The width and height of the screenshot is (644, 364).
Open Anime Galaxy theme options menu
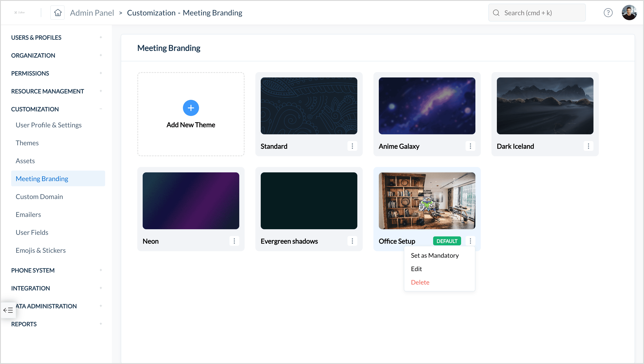point(470,146)
